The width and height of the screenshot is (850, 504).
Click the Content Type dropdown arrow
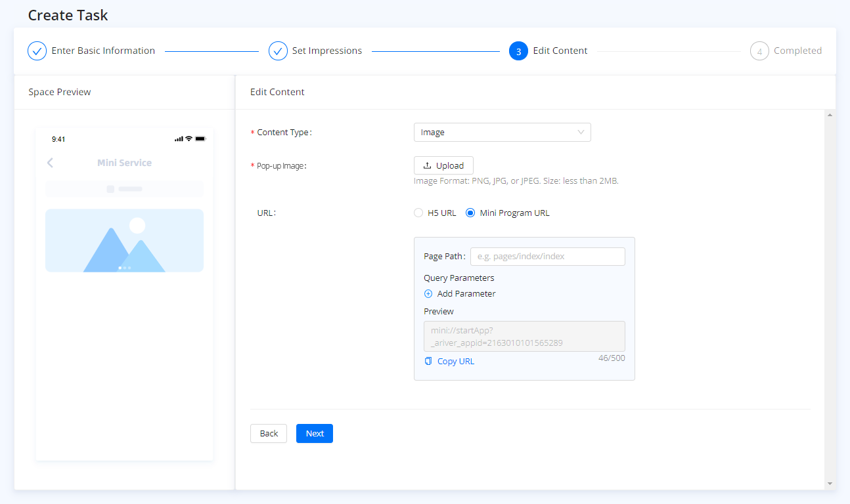point(581,133)
